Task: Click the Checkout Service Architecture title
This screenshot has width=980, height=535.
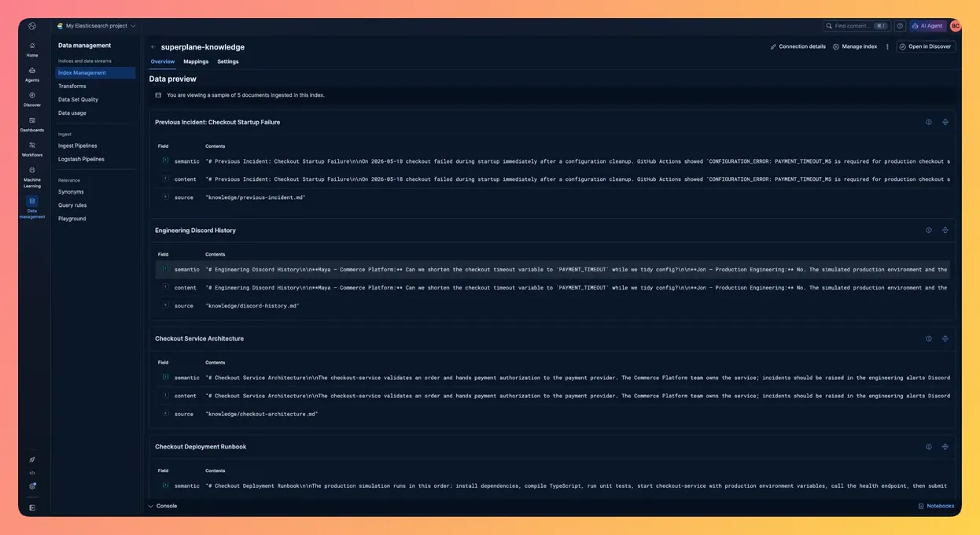Action: [x=199, y=338]
